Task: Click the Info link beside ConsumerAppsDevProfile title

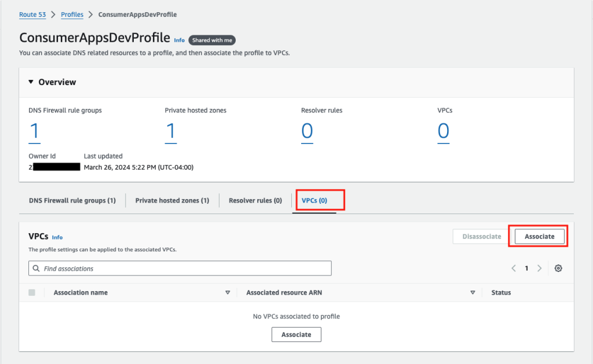Action: [x=180, y=40]
